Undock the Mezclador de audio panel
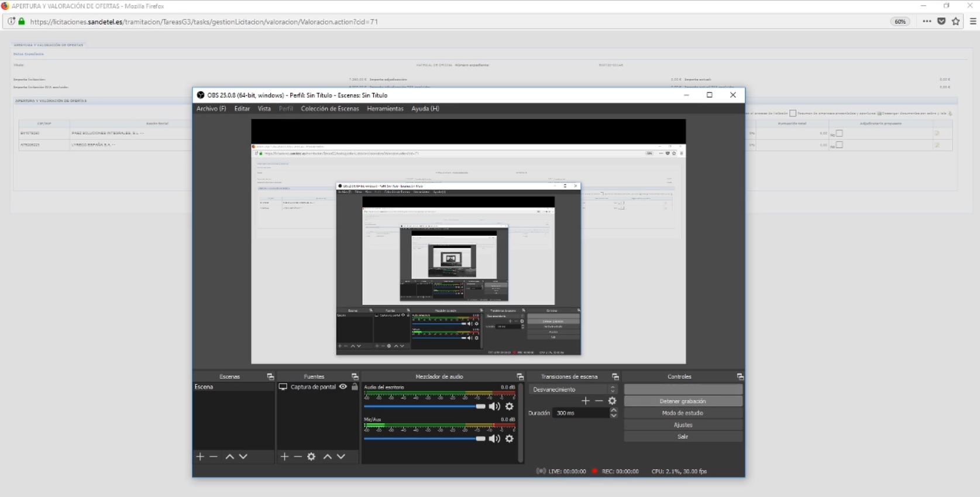Screen dimensions: 980x497 point(520,376)
